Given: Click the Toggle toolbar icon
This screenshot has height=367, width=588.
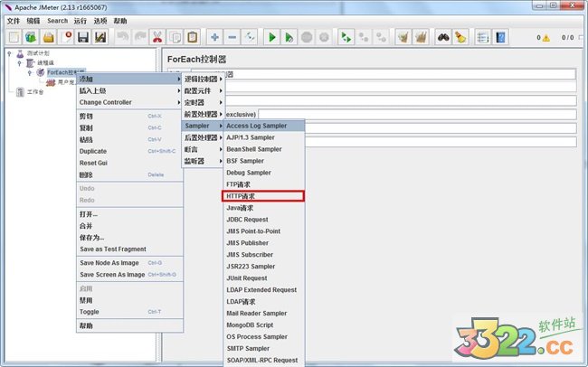Looking at the screenshot, I should [x=250, y=37].
